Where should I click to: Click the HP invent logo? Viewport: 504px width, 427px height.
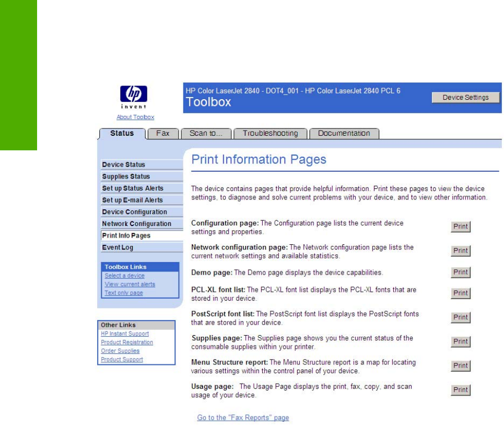(134, 97)
